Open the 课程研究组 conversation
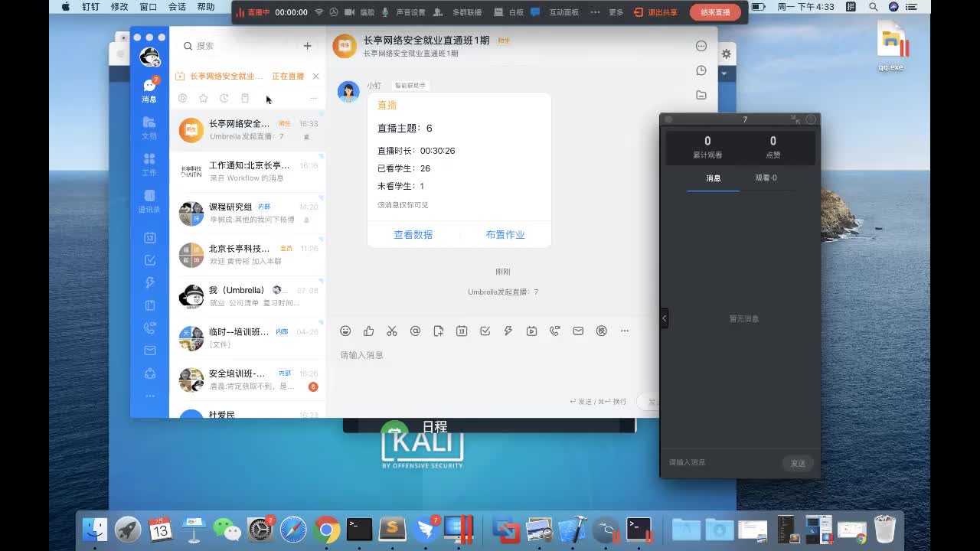980x551 pixels. (x=247, y=213)
